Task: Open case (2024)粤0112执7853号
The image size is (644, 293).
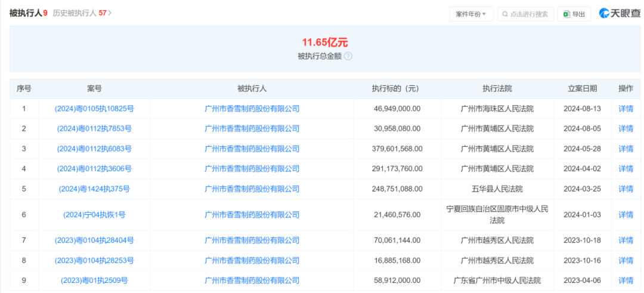Action: [94, 128]
